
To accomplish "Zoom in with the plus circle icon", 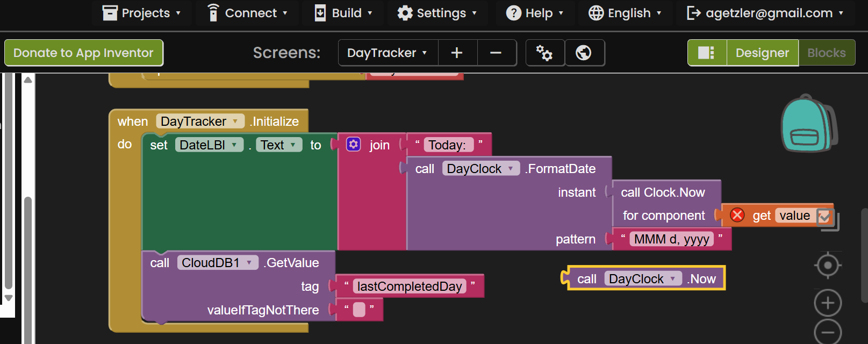I will pyautogui.click(x=828, y=303).
